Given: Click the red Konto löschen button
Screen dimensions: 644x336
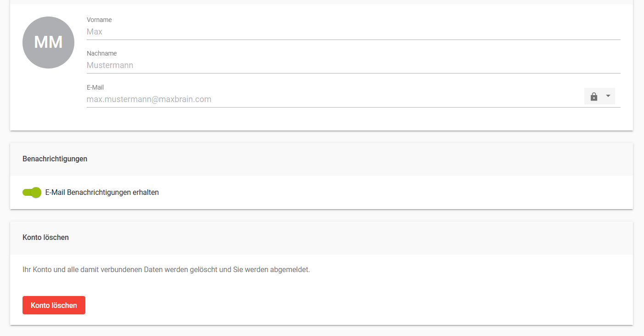Looking at the screenshot, I should 54,305.
